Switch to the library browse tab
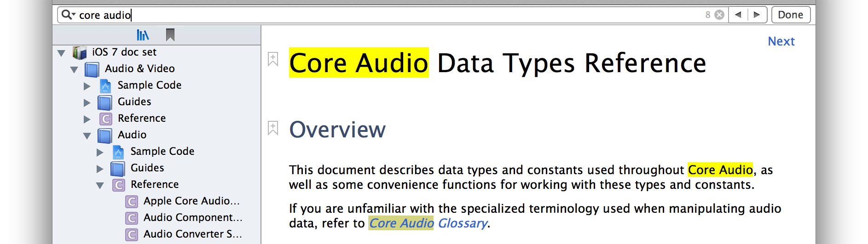Viewport: 868px width, 244px height. [x=143, y=35]
